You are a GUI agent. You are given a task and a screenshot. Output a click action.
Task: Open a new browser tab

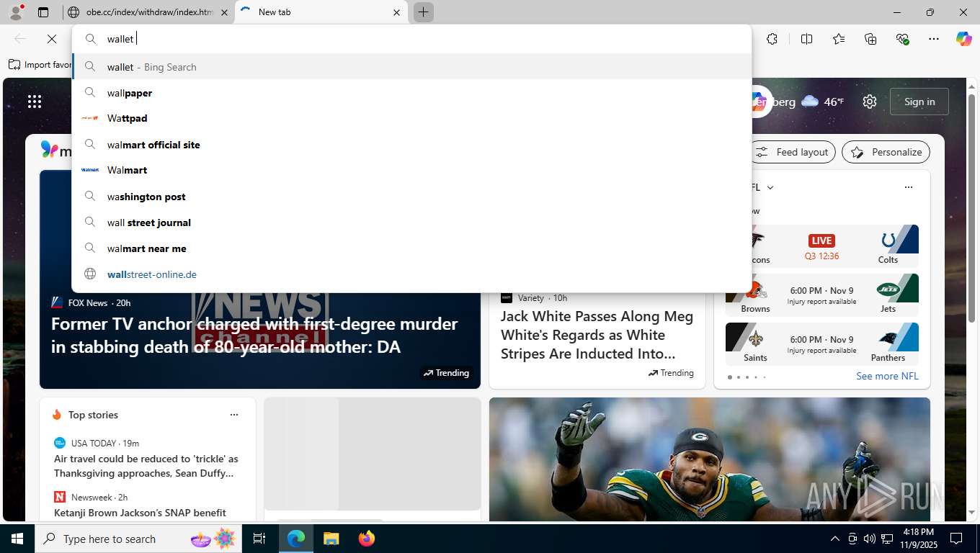coord(423,12)
